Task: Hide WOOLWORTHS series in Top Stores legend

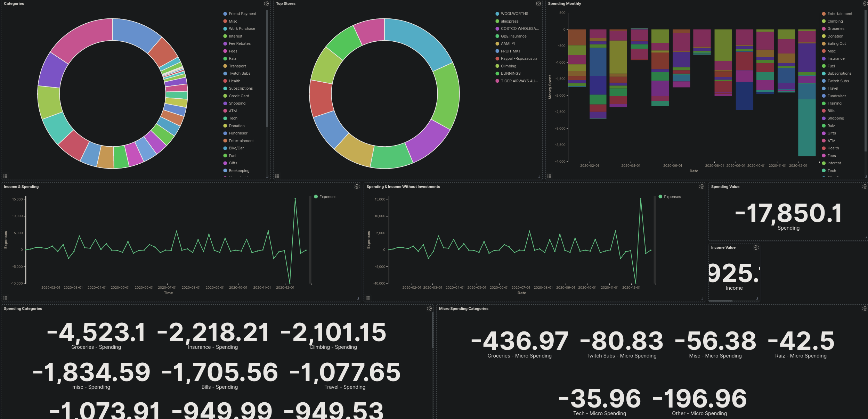Action: point(514,14)
